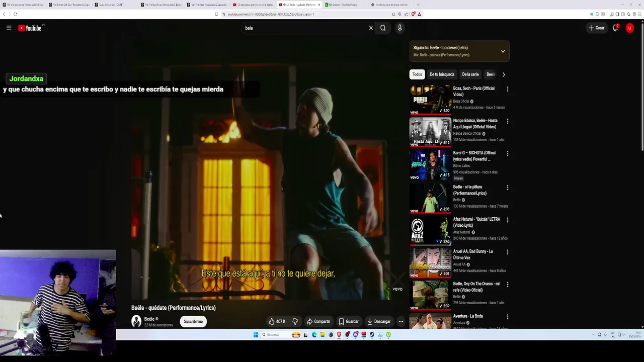Switch to the 'Ver Better Call Saul' tab
The height and width of the screenshot is (362, 644).
click(x=69, y=5)
